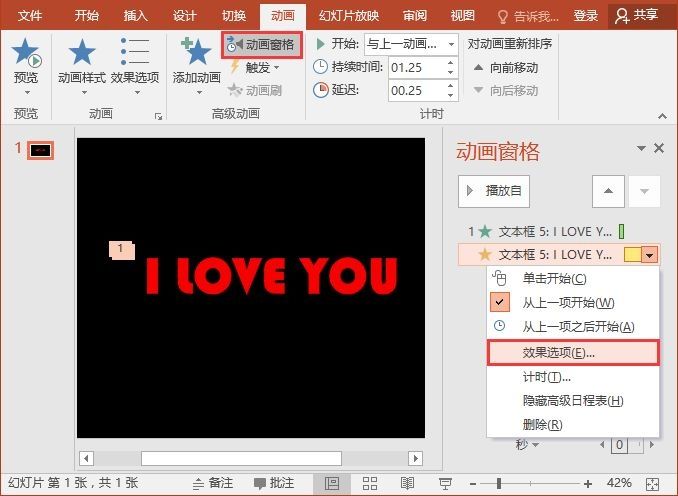The width and height of the screenshot is (678, 496).
Task: Increase delay with up spinner arrow
Action: (x=451, y=86)
